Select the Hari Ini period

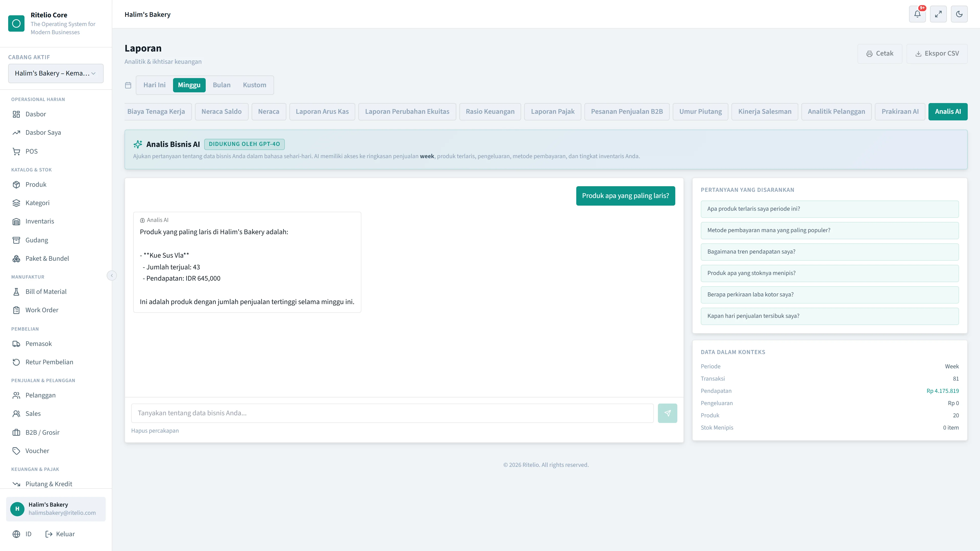click(154, 85)
